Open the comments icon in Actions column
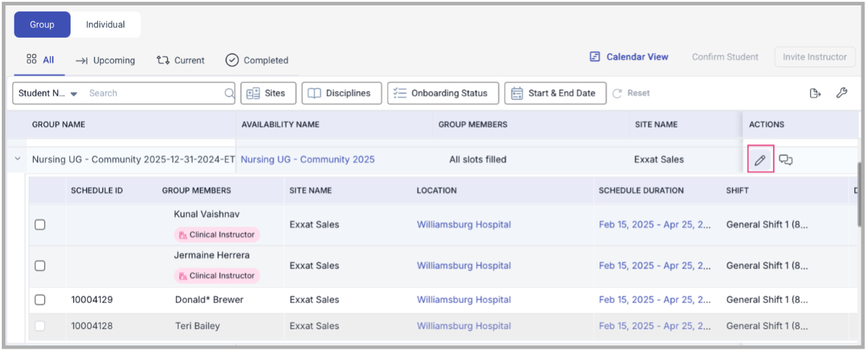 785,160
